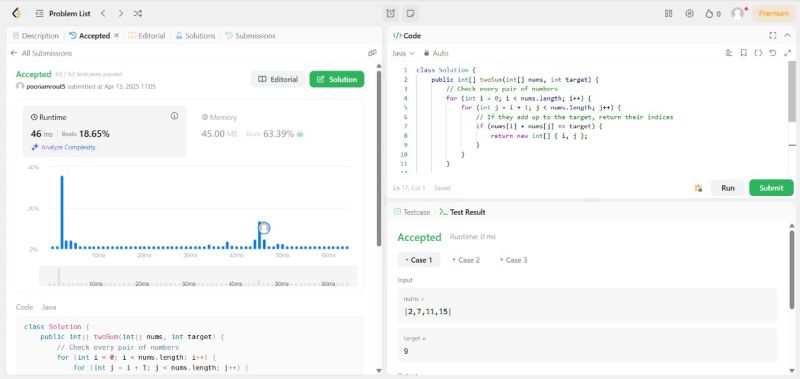The image size is (800, 379).
Task: Collapse the Code panel chevron
Action: 787,35
